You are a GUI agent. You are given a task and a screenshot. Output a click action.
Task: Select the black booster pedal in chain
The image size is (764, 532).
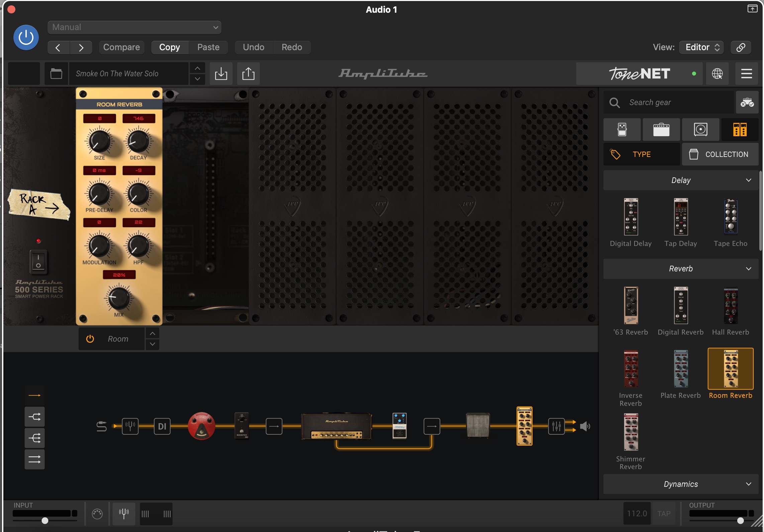click(242, 426)
